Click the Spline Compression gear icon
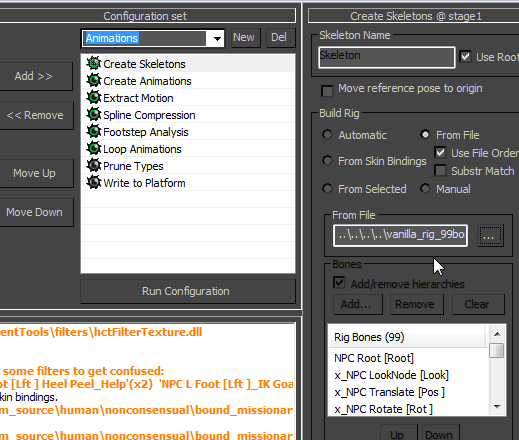This screenshot has height=440, width=519. (x=94, y=114)
